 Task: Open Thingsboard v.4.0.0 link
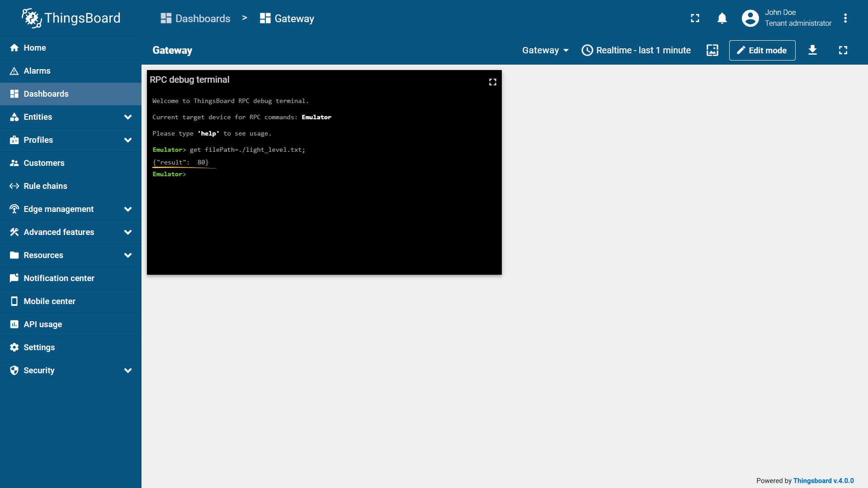823,481
